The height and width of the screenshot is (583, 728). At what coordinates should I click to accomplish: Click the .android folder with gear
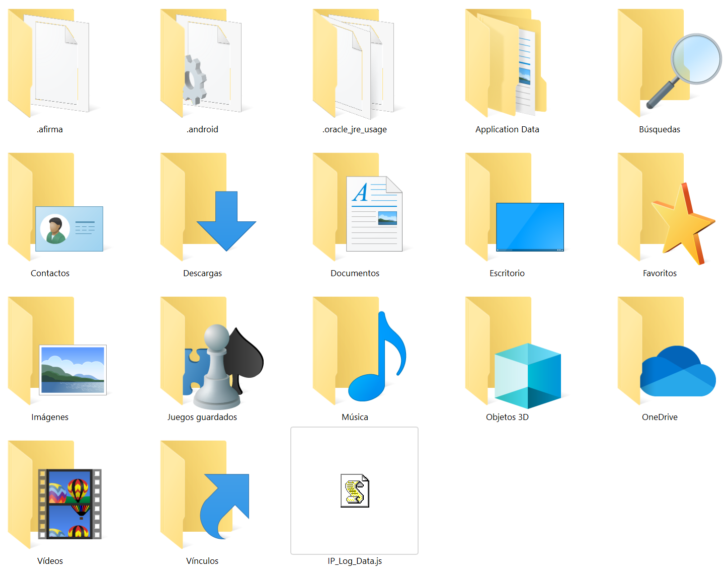[x=202, y=63]
